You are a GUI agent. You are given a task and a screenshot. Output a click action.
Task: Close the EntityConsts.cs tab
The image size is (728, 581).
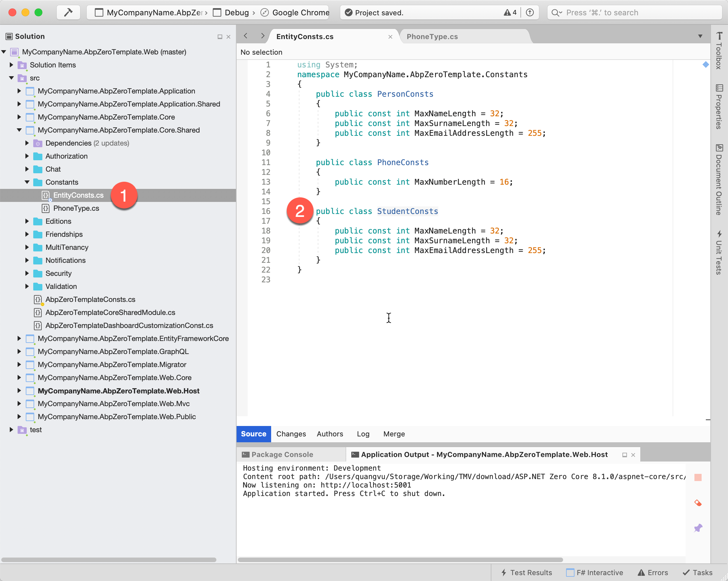[390, 37]
